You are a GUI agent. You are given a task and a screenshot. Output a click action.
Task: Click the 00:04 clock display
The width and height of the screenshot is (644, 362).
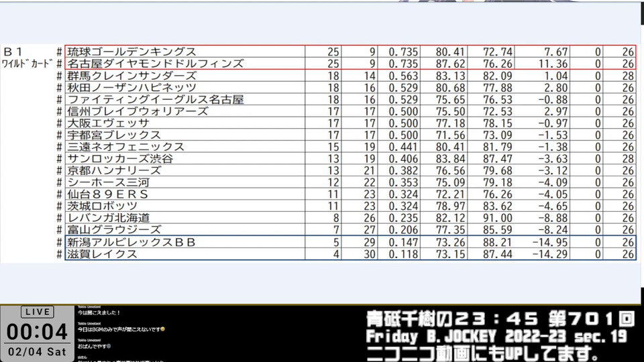37,332
